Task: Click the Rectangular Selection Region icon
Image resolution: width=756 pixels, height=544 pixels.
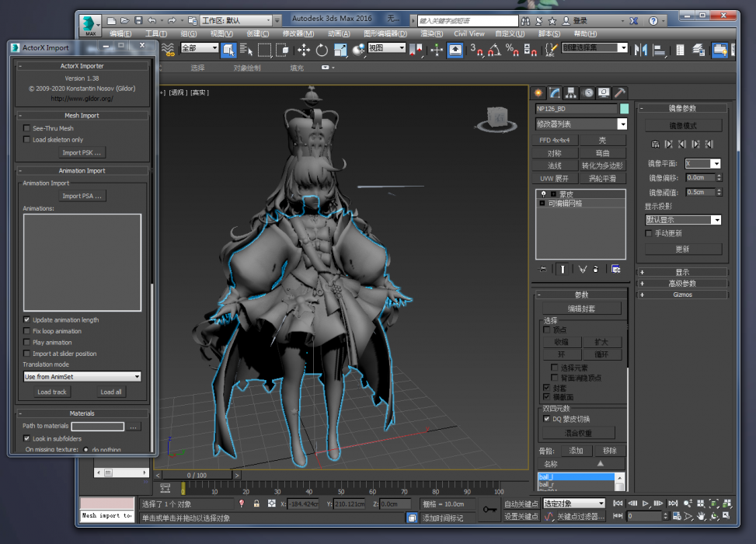Action: coord(264,50)
